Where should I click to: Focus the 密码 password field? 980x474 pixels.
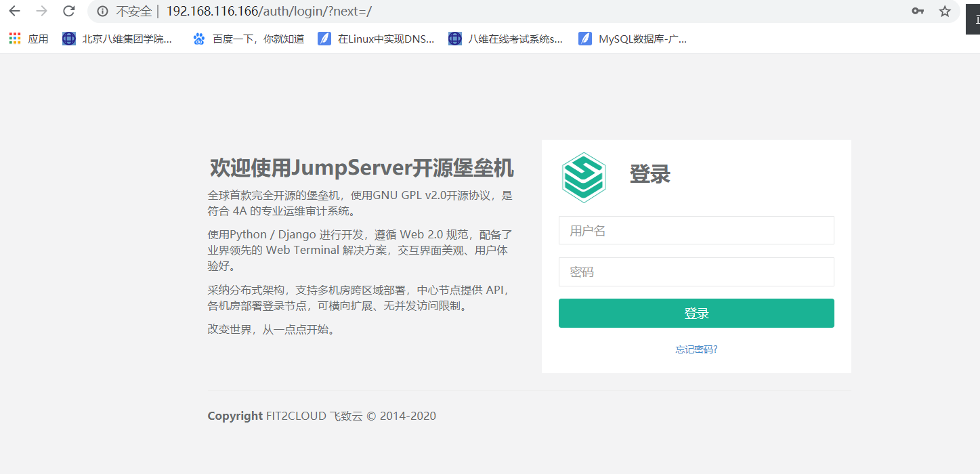[x=696, y=272]
